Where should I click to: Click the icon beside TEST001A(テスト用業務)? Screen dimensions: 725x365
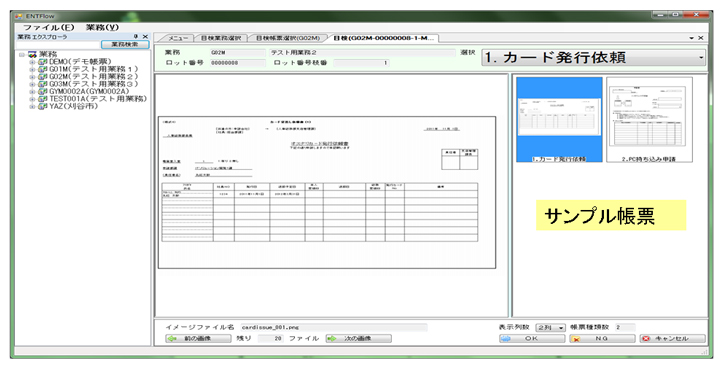[43, 99]
